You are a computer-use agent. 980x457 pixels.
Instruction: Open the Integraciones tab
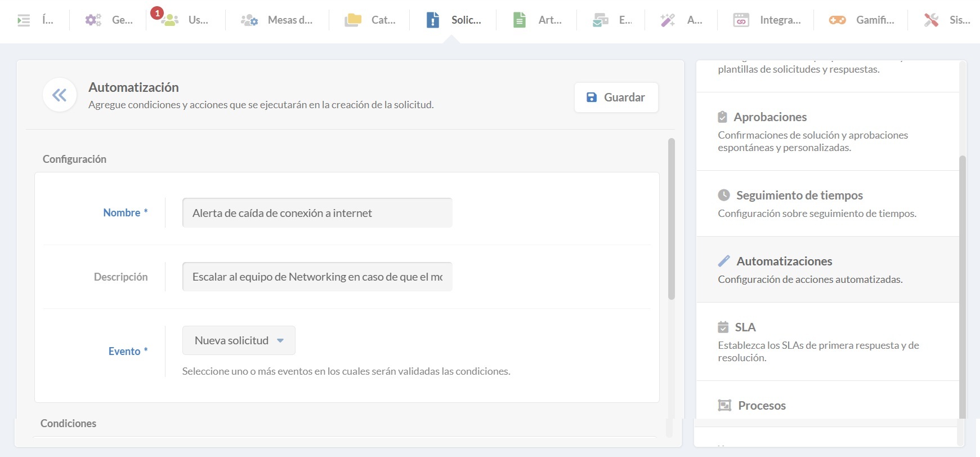[x=767, y=20]
